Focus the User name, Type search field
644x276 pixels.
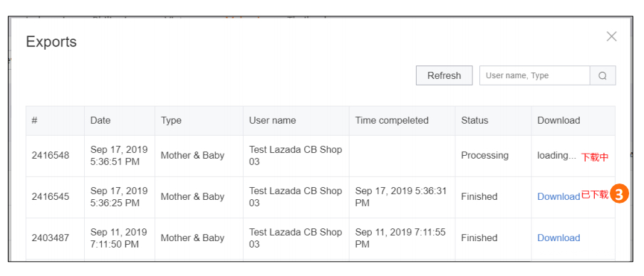point(535,75)
